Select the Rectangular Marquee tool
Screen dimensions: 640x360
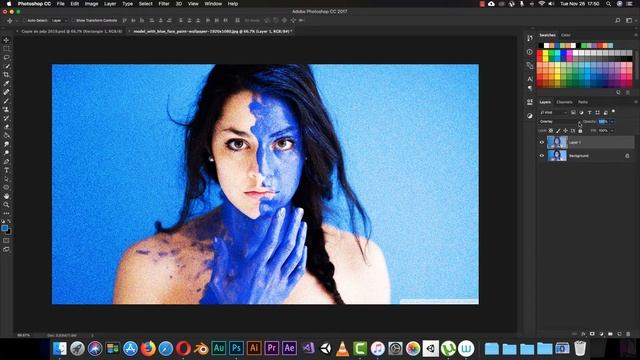(x=6, y=49)
